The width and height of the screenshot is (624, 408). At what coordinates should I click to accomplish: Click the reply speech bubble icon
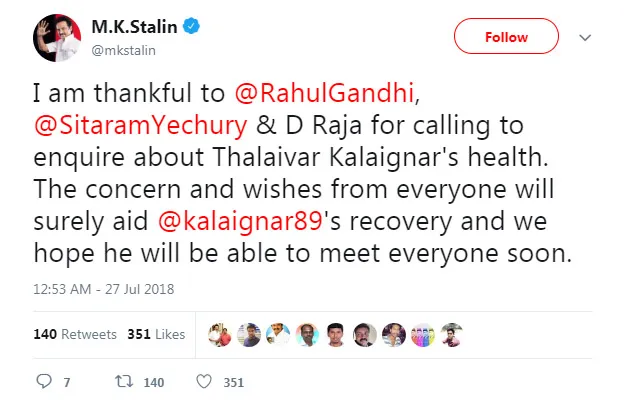[44, 381]
